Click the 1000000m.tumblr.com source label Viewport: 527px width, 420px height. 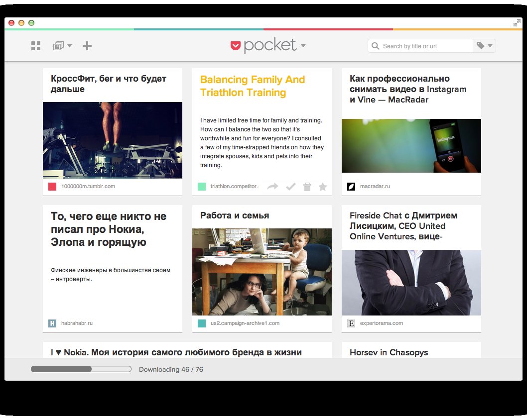pyautogui.click(x=88, y=186)
